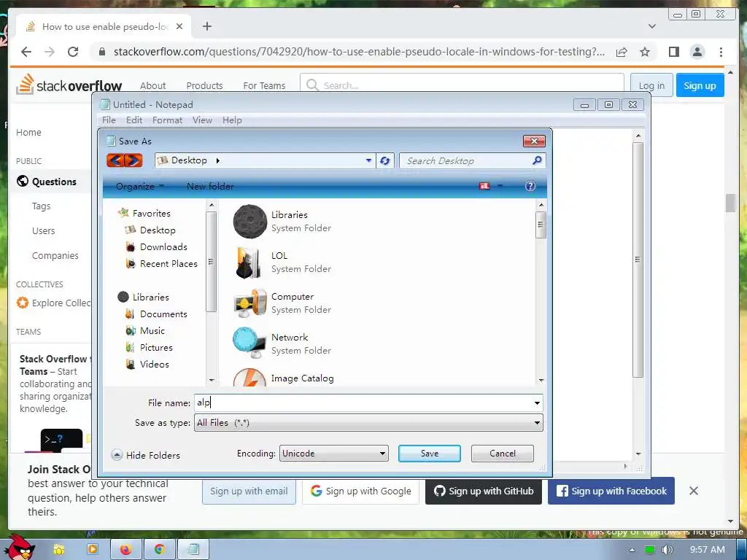Click the Stack Overflow search box

tap(462, 85)
